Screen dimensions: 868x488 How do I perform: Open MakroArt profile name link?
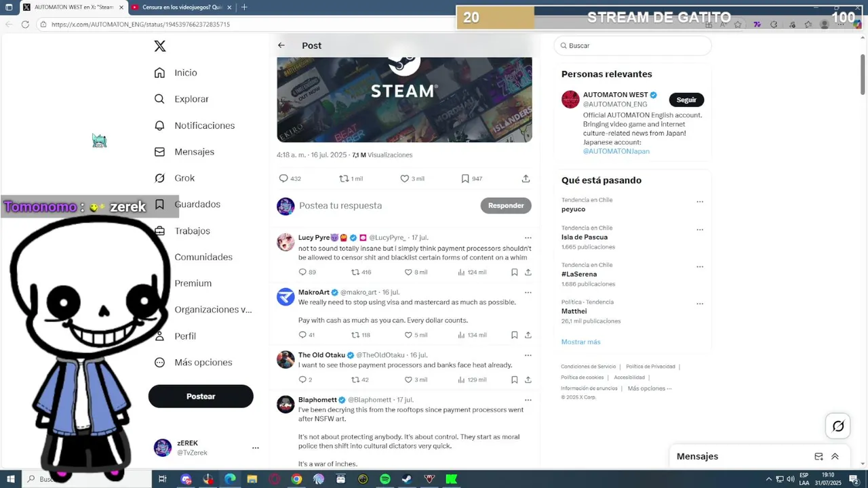tap(314, 292)
